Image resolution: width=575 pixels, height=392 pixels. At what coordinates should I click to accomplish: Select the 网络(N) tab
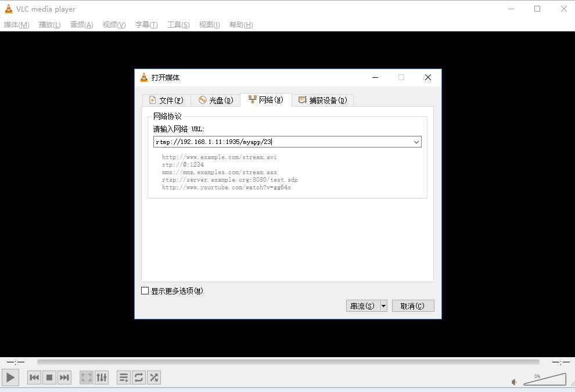coord(266,100)
